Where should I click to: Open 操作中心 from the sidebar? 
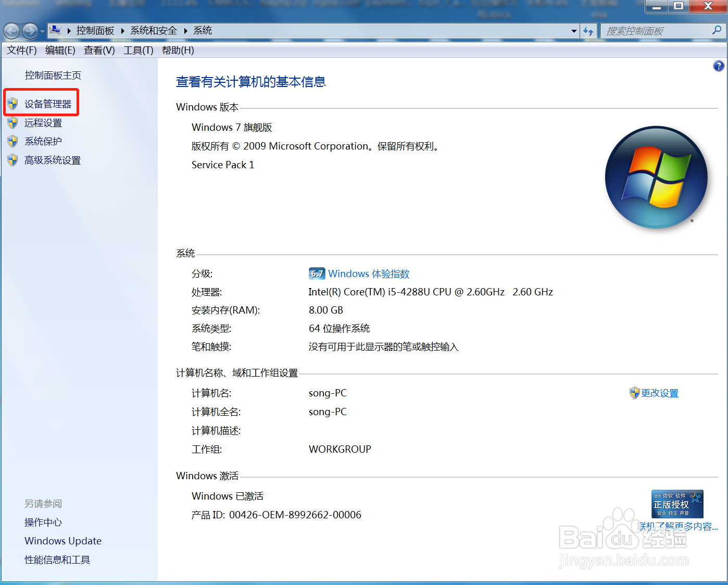pos(43,522)
